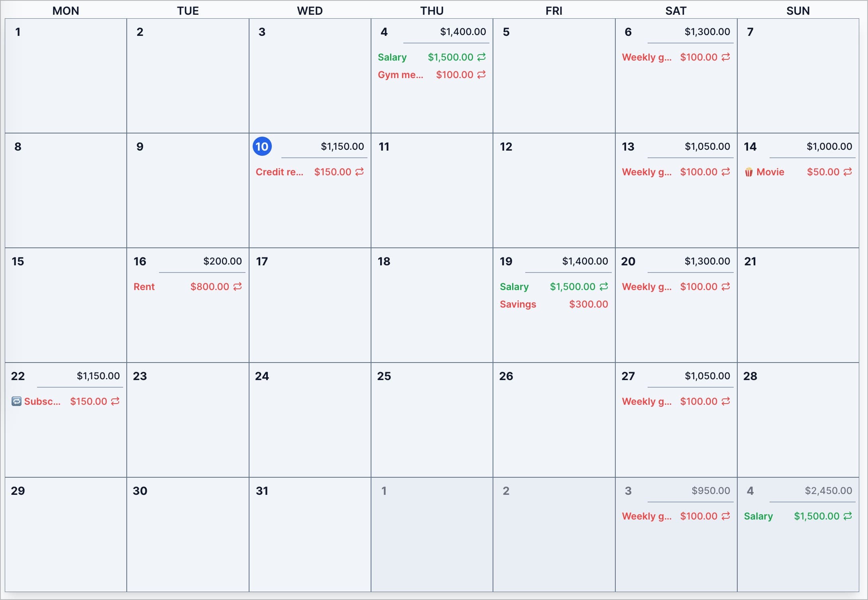Click the recurring icon on Credit repayment entry
The height and width of the screenshot is (600, 868).
[359, 172]
